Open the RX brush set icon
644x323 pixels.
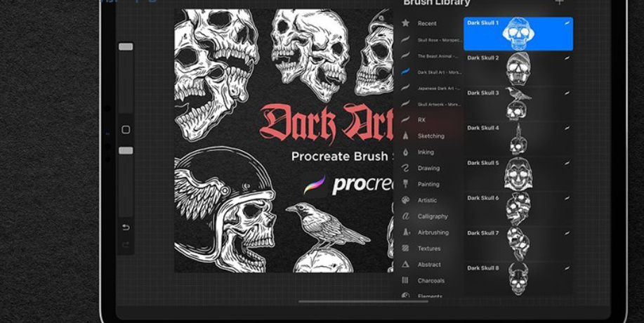tap(405, 120)
